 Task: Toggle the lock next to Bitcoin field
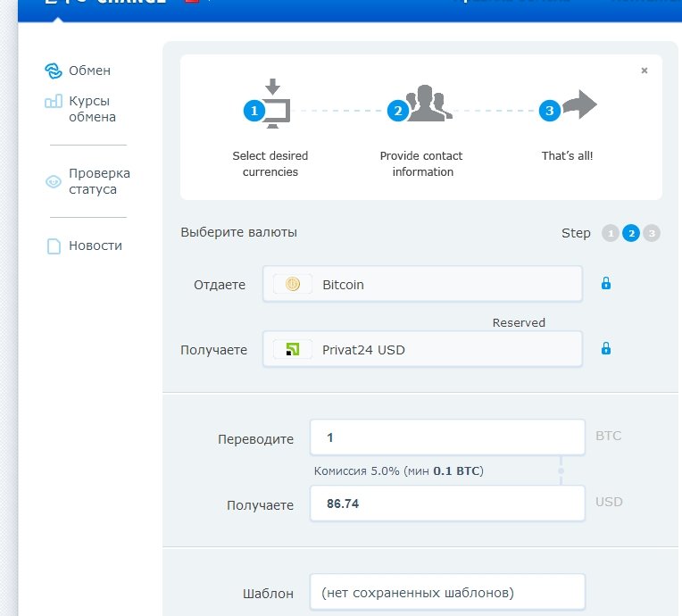(606, 283)
